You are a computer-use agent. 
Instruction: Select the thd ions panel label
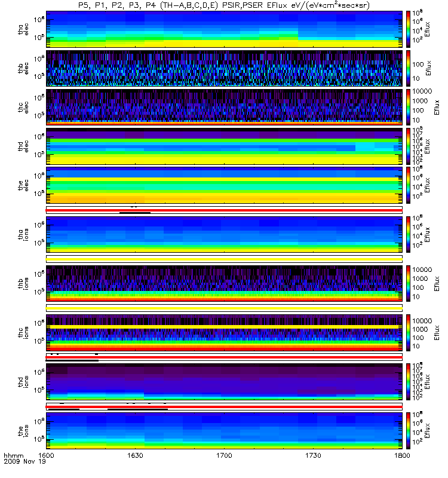pos(23,382)
